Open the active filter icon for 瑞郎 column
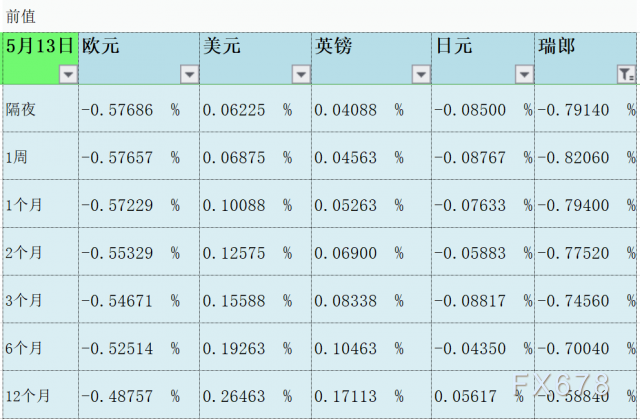 click(x=626, y=75)
